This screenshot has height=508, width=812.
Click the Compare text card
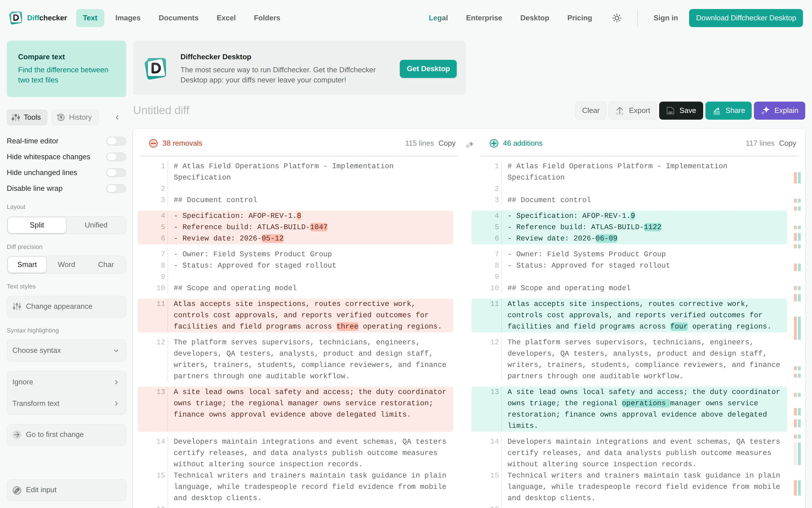pyautogui.click(x=67, y=69)
